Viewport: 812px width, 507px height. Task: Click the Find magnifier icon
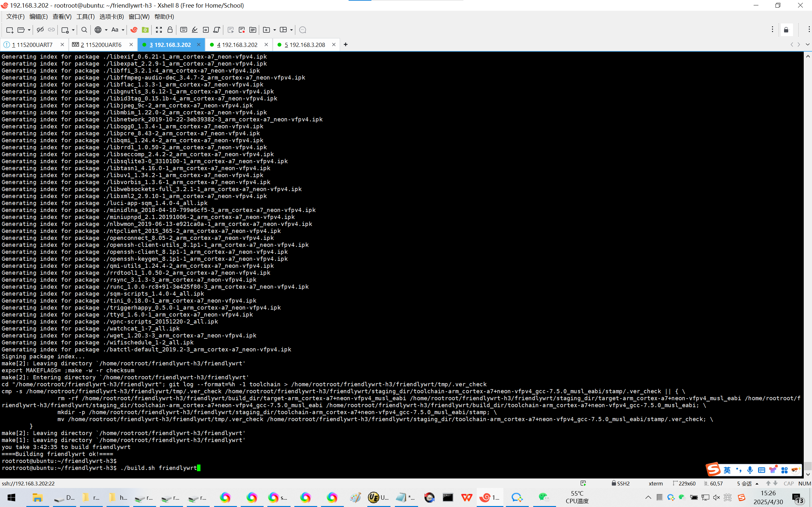tap(84, 30)
